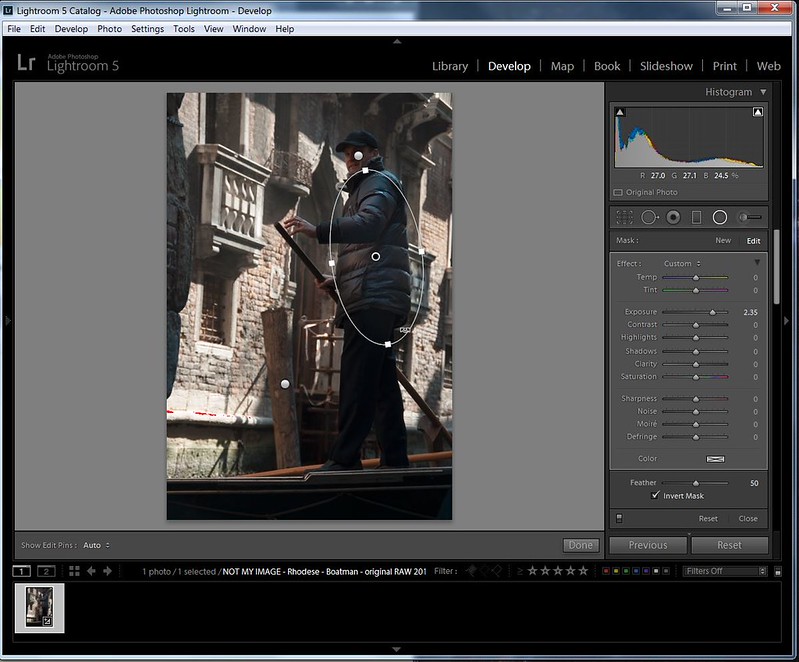Viewport: 799px width, 662px height.
Task: Open the Show Edit Pins Auto dropdown
Action: pos(96,545)
